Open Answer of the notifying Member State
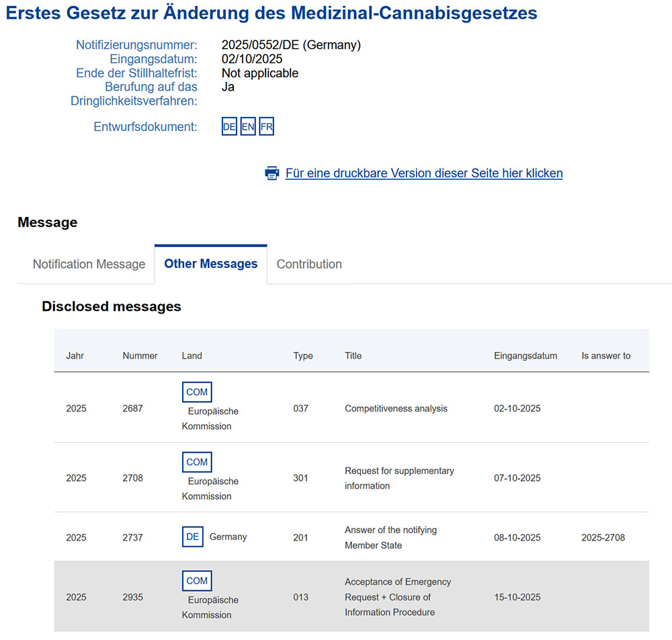This screenshot has height=640, width=672. 390,537
